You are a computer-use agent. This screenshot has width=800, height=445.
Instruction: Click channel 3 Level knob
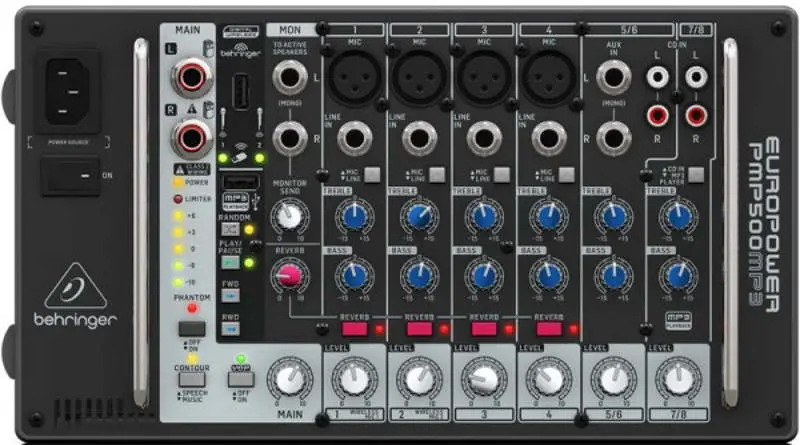pos(484,380)
